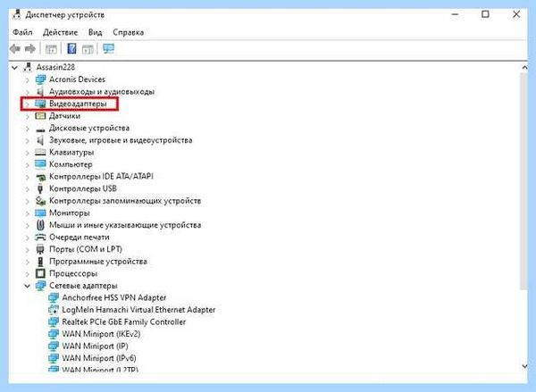The width and height of the screenshot is (536, 392).
Task: Click the Сетевые адаптеры network icon
Action: click(40, 286)
